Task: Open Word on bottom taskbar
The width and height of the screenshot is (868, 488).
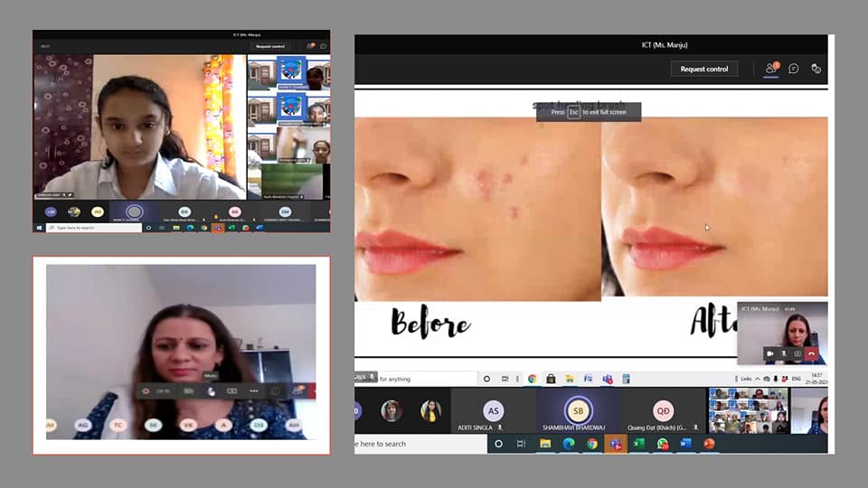Action: click(x=685, y=444)
